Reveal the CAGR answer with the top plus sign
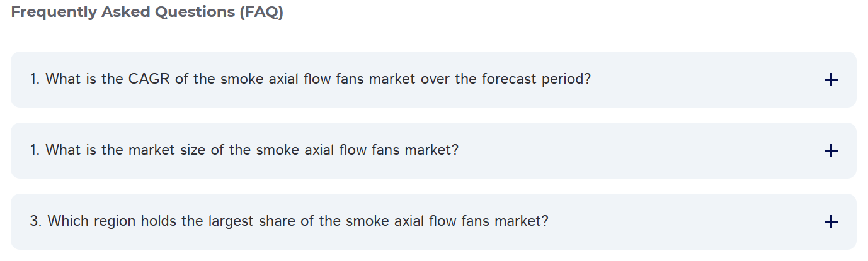This screenshot has width=868, height=261. pyautogui.click(x=831, y=80)
